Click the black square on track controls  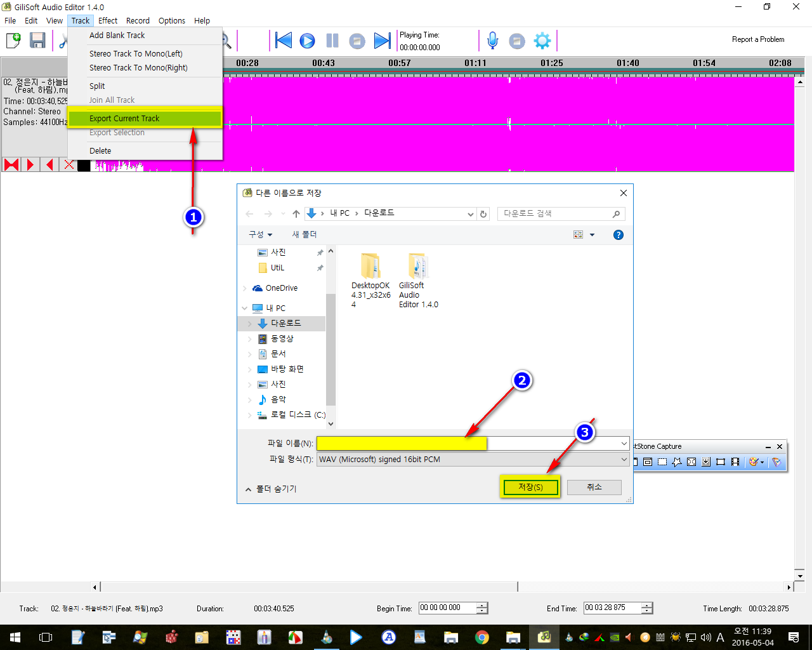coord(84,165)
